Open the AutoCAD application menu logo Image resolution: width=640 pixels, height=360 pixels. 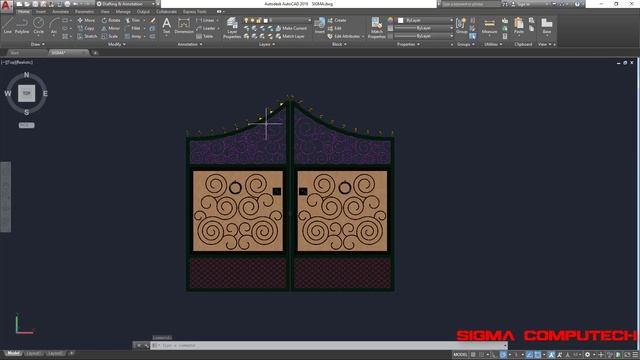click(x=6, y=6)
